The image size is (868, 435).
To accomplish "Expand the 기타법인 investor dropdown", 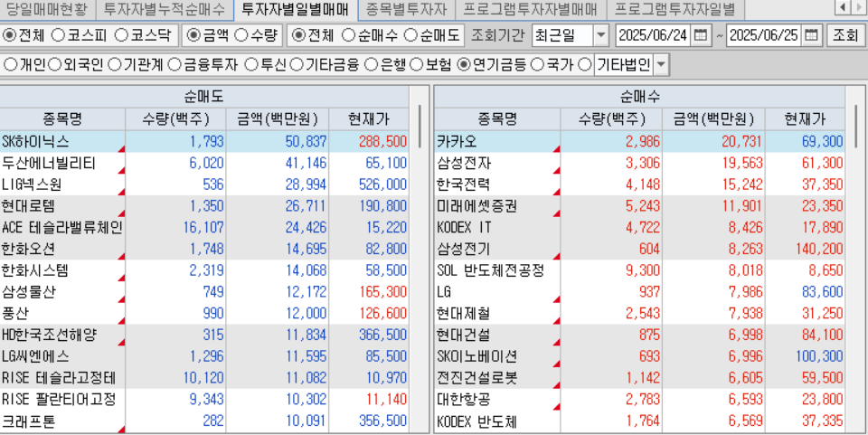I will point(661,65).
